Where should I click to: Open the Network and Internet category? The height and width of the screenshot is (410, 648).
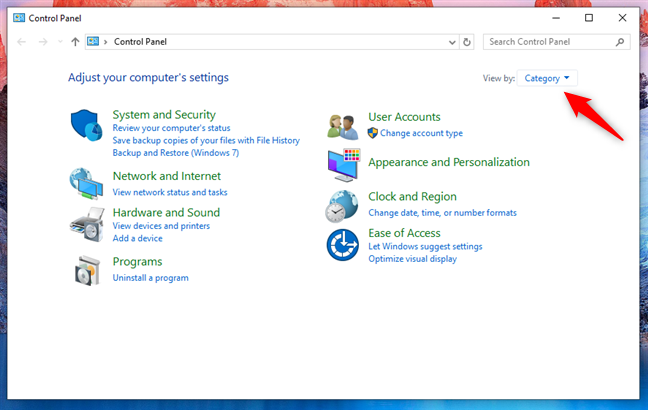point(167,176)
